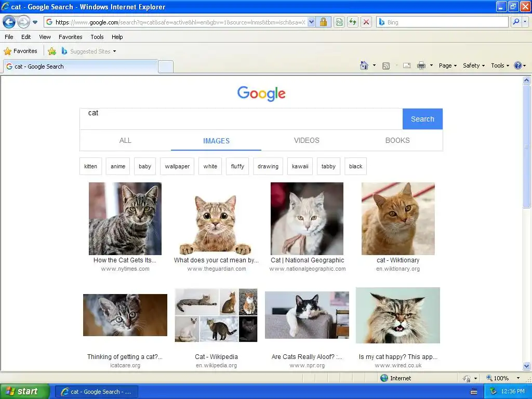Expand the address bar URL dropdown
Viewport: 532px width, 399px height.
[311, 22]
